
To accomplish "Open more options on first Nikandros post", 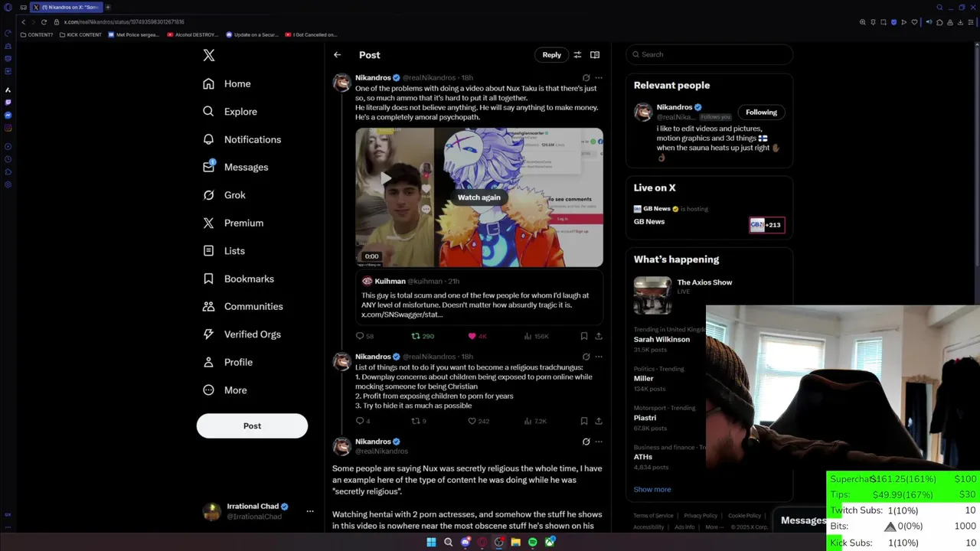I will (x=599, y=78).
